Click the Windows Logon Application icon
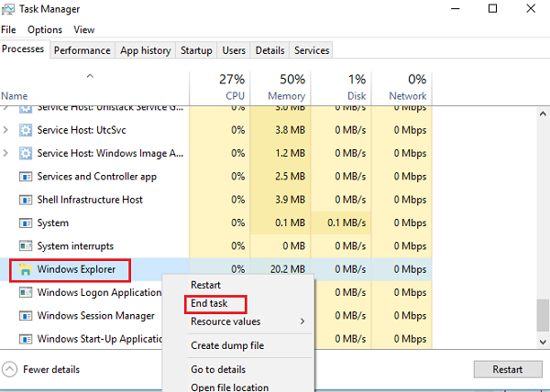This screenshot has height=392, width=550. coord(26,292)
